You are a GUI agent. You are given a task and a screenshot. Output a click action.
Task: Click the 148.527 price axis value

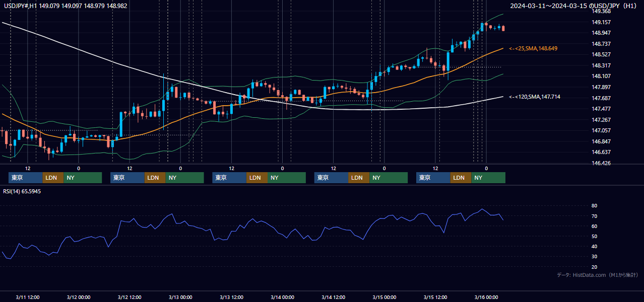(x=601, y=54)
